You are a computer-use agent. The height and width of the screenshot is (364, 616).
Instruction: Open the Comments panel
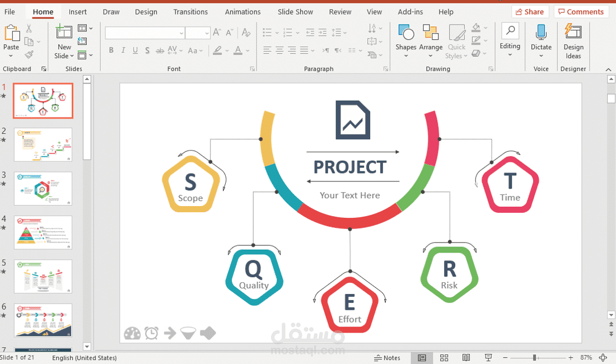(x=581, y=11)
